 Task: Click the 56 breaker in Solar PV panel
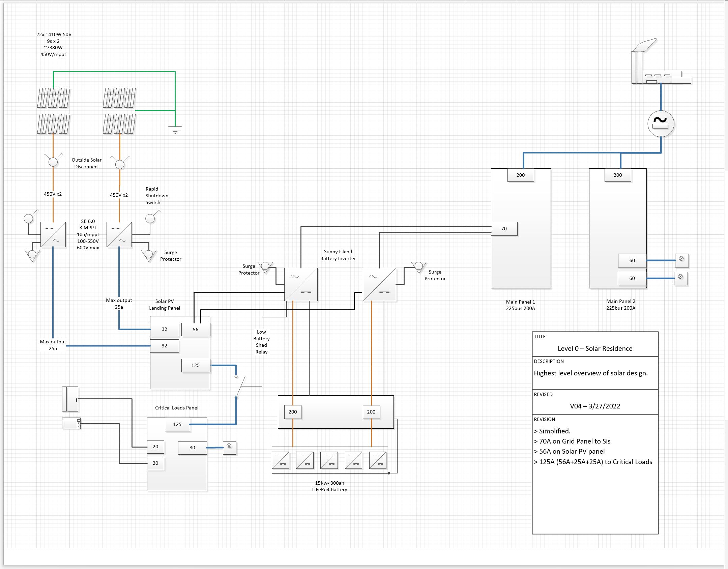pyautogui.click(x=196, y=330)
